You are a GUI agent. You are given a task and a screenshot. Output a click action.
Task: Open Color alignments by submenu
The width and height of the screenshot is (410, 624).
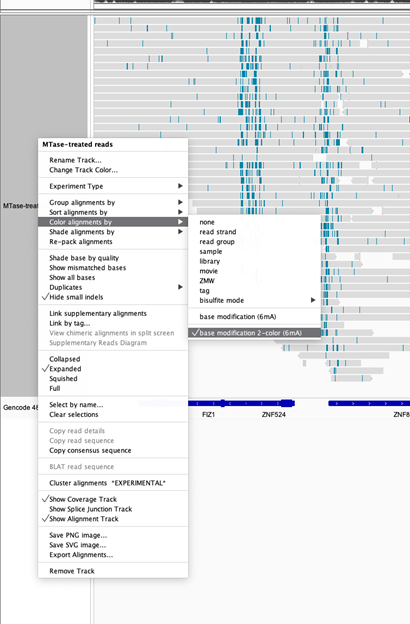click(x=113, y=222)
